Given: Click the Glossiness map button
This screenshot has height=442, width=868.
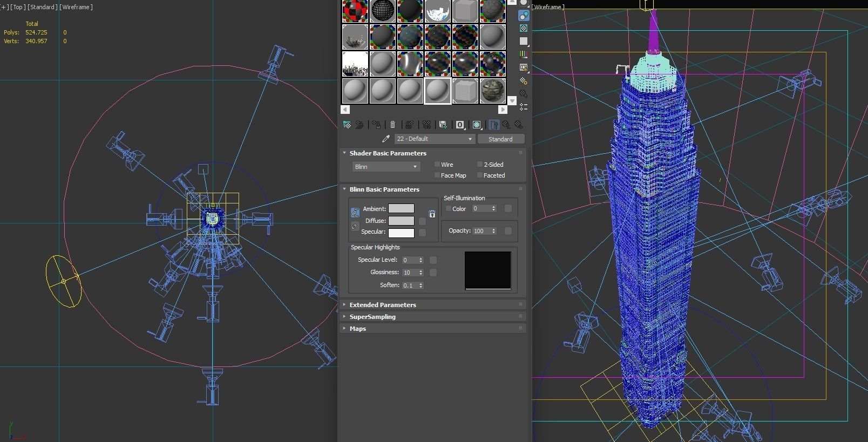Looking at the screenshot, I should 433,273.
